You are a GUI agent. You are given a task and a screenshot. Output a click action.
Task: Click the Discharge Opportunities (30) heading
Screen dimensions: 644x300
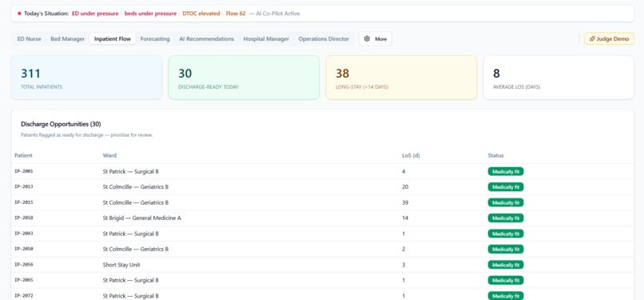tap(61, 124)
